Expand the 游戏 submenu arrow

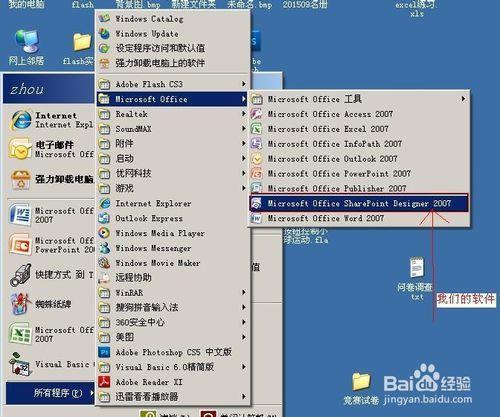click(244, 188)
